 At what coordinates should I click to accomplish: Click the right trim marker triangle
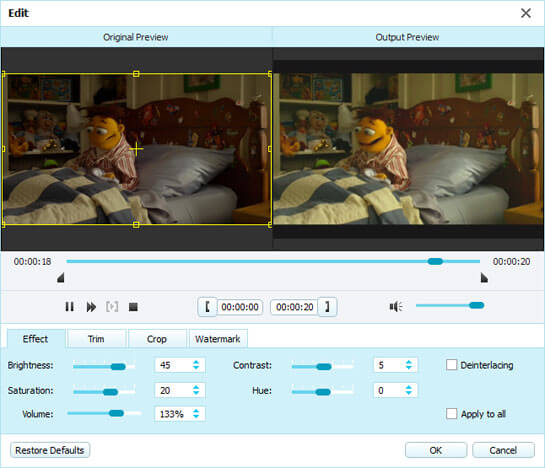point(484,278)
